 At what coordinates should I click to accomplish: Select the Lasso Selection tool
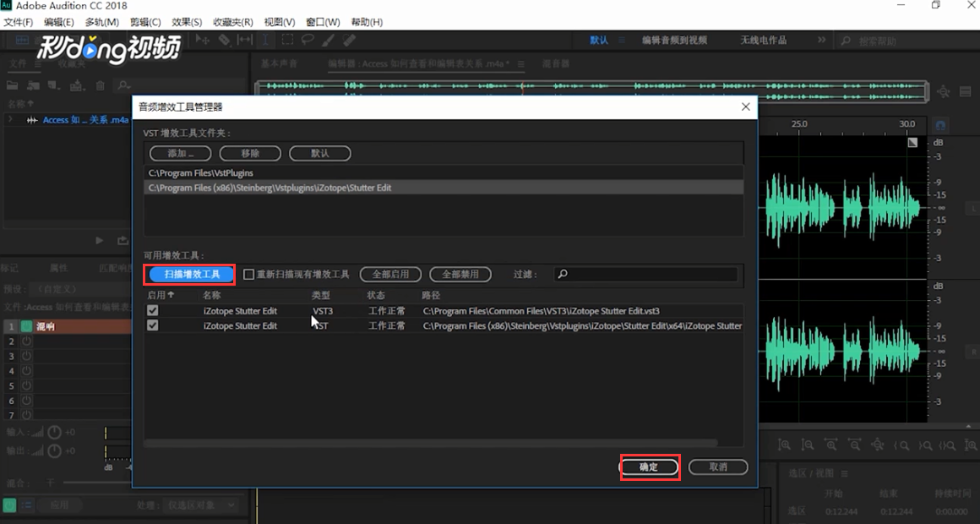click(x=308, y=40)
